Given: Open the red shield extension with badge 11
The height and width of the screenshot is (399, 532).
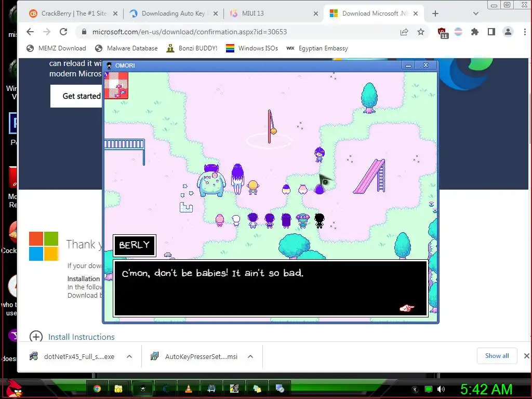Looking at the screenshot, I should 442,33.
